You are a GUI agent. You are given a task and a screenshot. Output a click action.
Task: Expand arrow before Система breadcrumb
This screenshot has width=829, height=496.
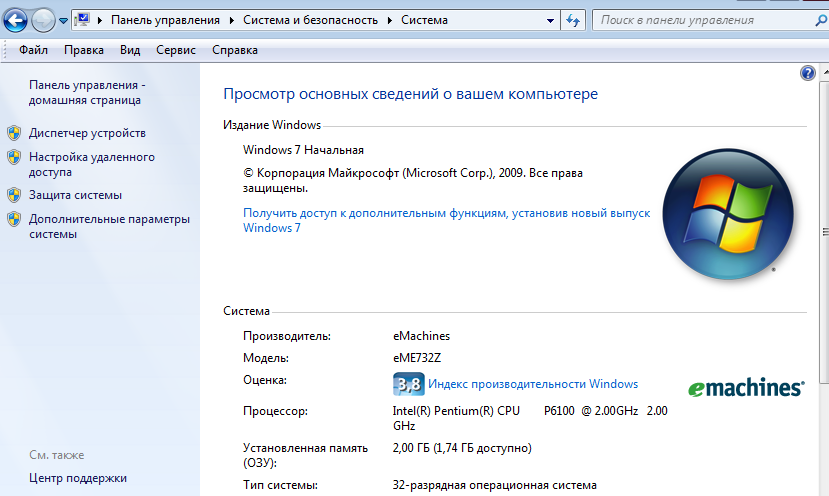tap(390, 20)
